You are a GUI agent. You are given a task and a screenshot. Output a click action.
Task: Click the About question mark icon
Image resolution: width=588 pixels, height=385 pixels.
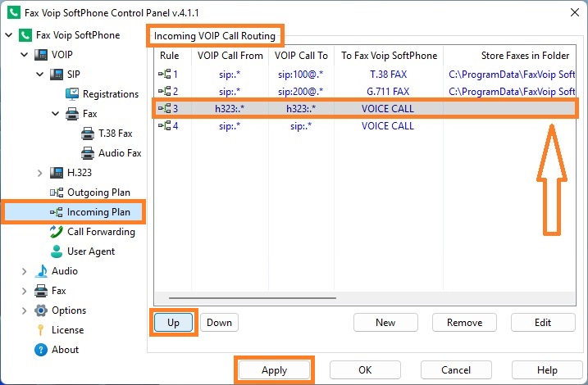point(41,350)
